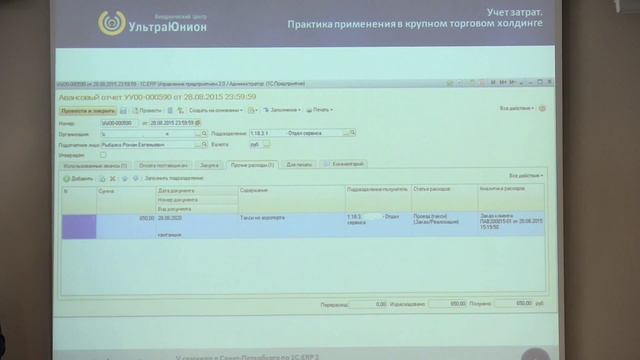Click the 'Провести' toolbar button

click(147, 110)
